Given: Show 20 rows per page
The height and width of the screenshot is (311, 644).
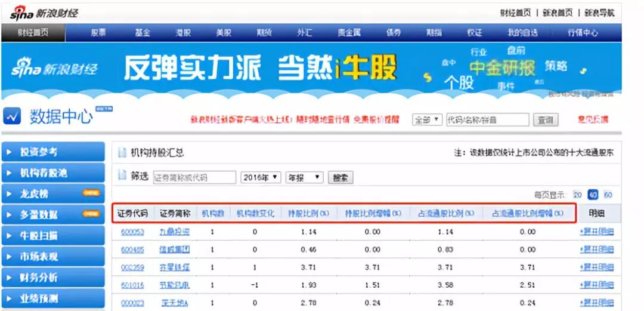Looking at the screenshot, I should click(577, 195).
